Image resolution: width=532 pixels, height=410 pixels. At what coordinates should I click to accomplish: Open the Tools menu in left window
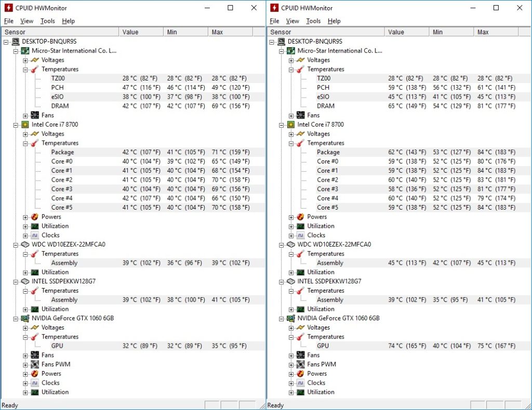click(47, 21)
